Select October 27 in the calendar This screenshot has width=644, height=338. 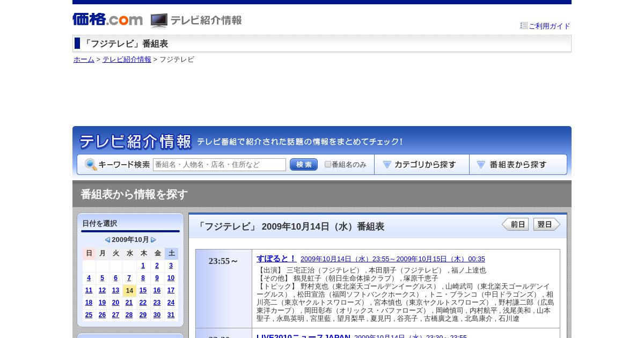tap(115, 315)
